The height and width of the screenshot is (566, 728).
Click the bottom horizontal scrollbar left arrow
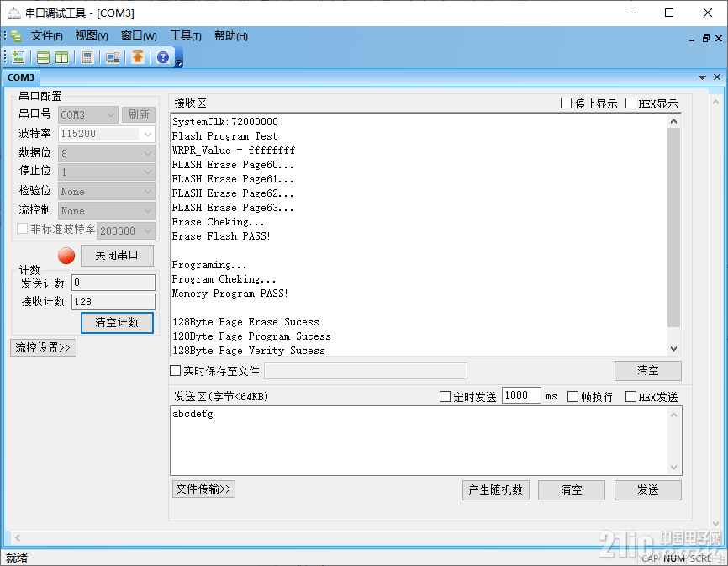pyautogui.click(x=17, y=537)
